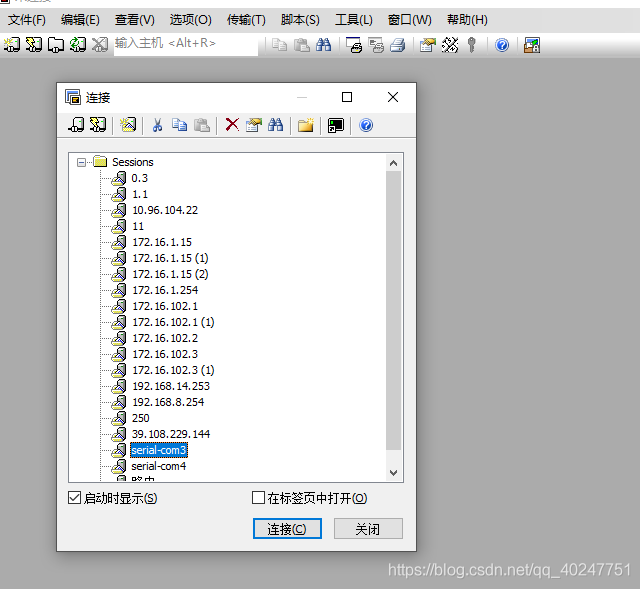
Task: Click the 连接(C) button
Action: tap(287, 529)
